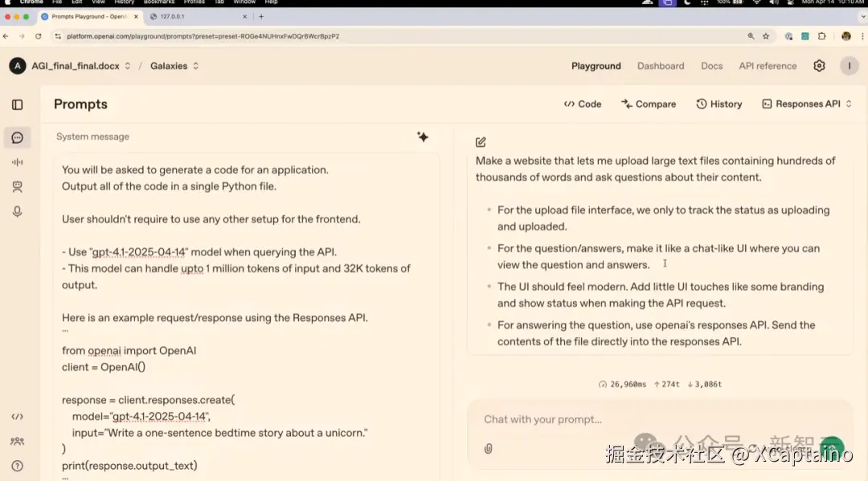Viewport: 868px width, 481px height.
Task: Click the browser forward arrow
Action: pyautogui.click(x=22, y=36)
